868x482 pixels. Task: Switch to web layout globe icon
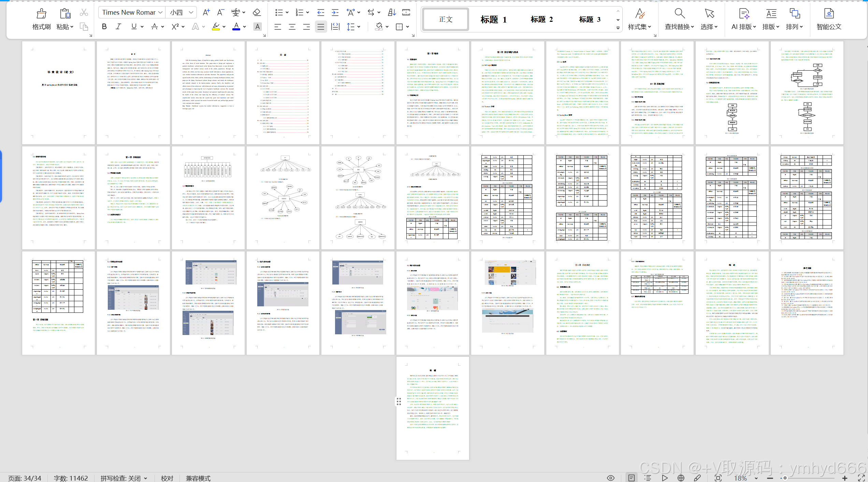(x=681, y=478)
